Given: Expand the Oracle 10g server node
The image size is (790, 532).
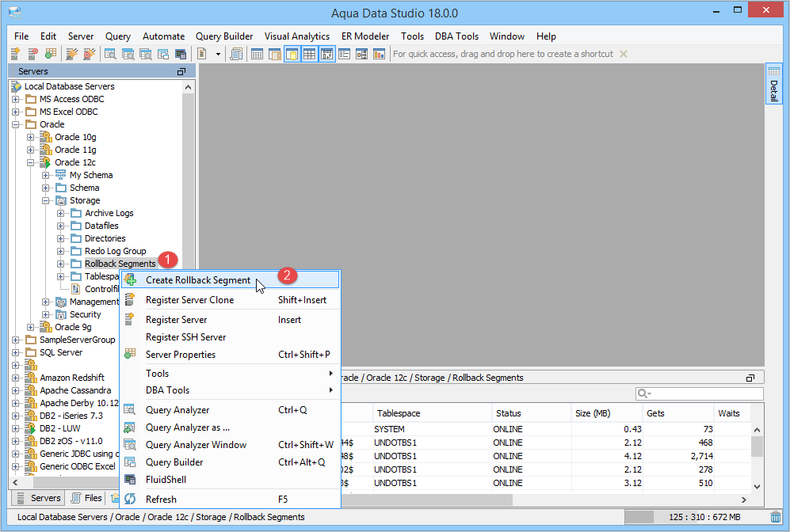Looking at the screenshot, I should pyautogui.click(x=31, y=137).
